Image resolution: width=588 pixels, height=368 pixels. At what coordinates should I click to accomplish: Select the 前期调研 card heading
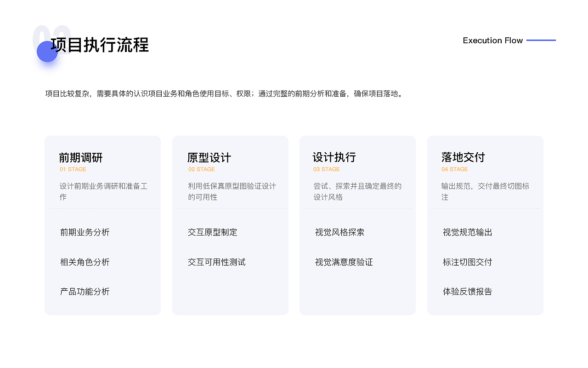[81, 158]
